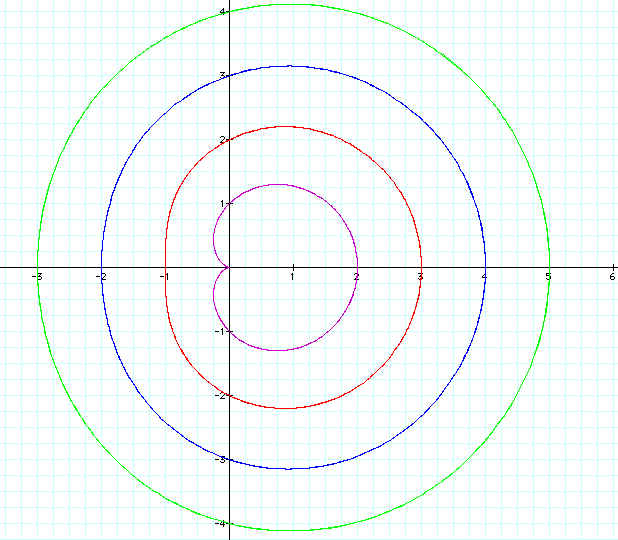Click the x-axis label 1

tap(292, 276)
